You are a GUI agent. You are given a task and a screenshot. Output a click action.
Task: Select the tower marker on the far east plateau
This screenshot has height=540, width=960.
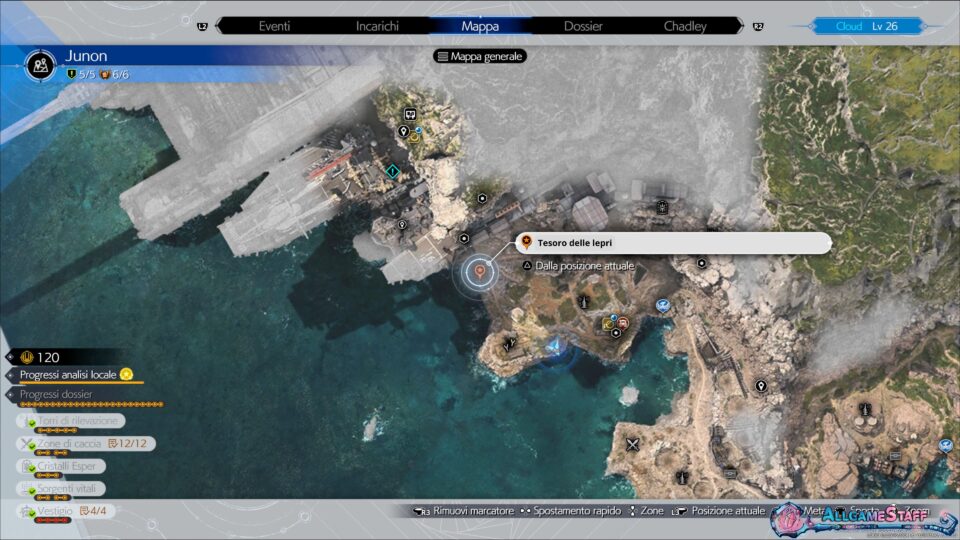864,408
